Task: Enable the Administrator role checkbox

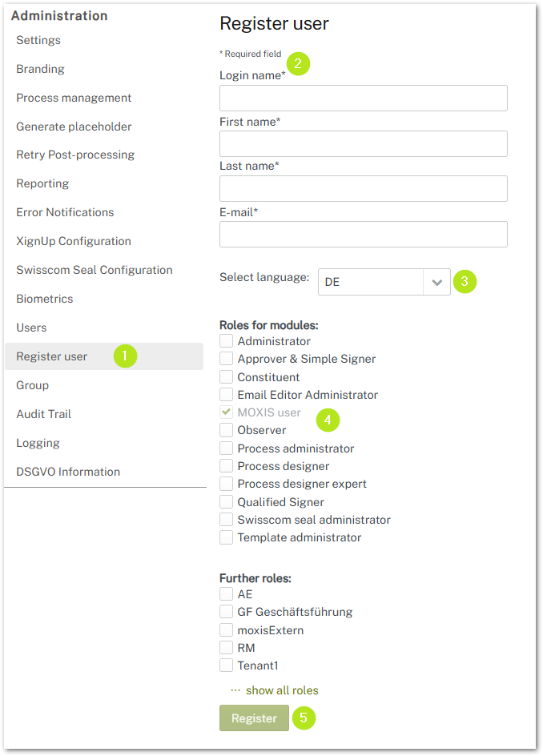Action: pos(227,341)
